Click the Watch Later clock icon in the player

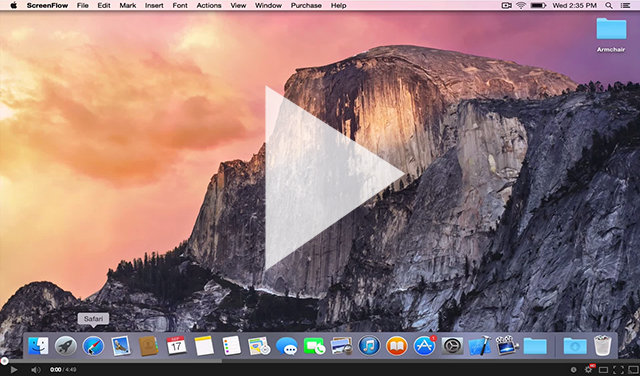pos(574,370)
